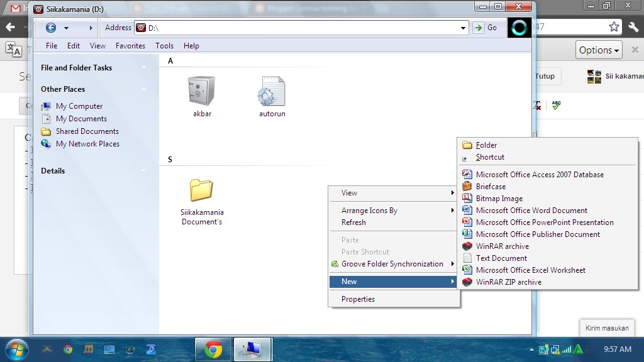
Task: Click the Back arrow button in Explorer
Action: pyautogui.click(x=50, y=28)
